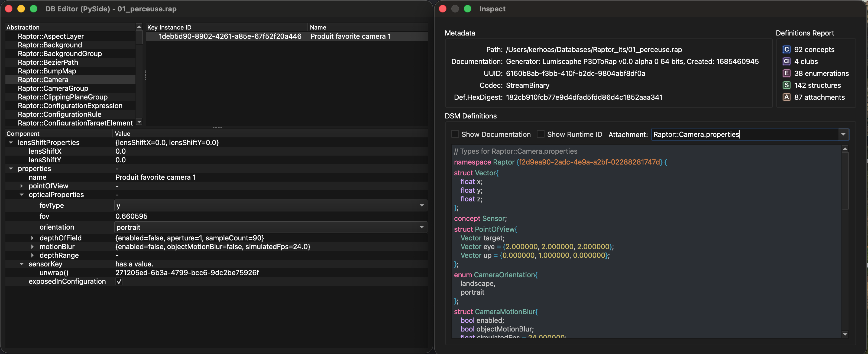Select Raptor::CameraGroup in the Abstraction list

tap(53, 88)
